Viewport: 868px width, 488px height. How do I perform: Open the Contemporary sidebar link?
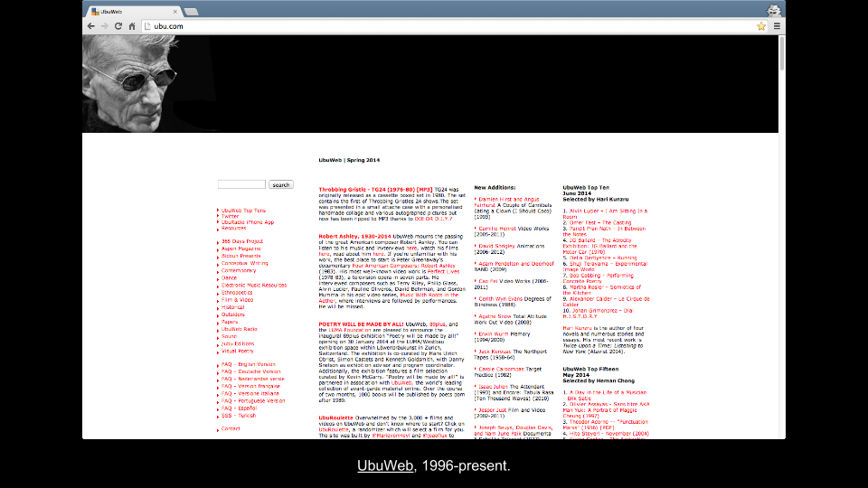[239, 270]
